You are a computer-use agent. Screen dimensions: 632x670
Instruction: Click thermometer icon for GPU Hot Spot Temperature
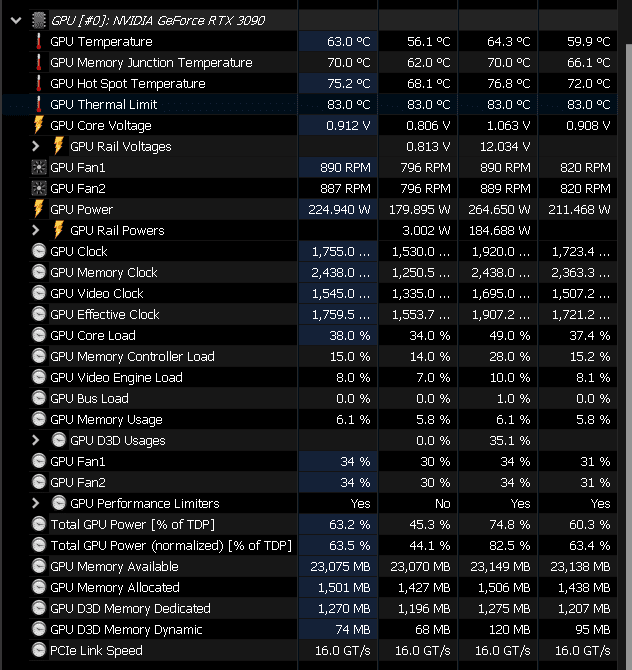[x=39, y=83]
